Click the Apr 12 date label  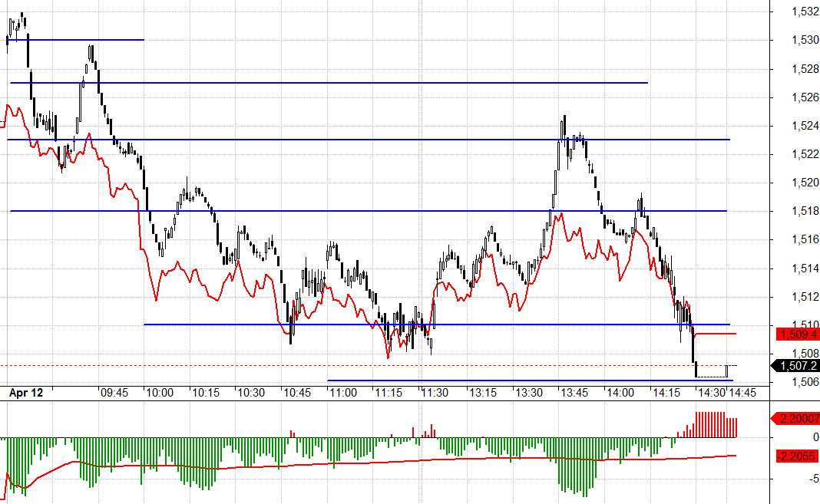[x=26, y=392]
